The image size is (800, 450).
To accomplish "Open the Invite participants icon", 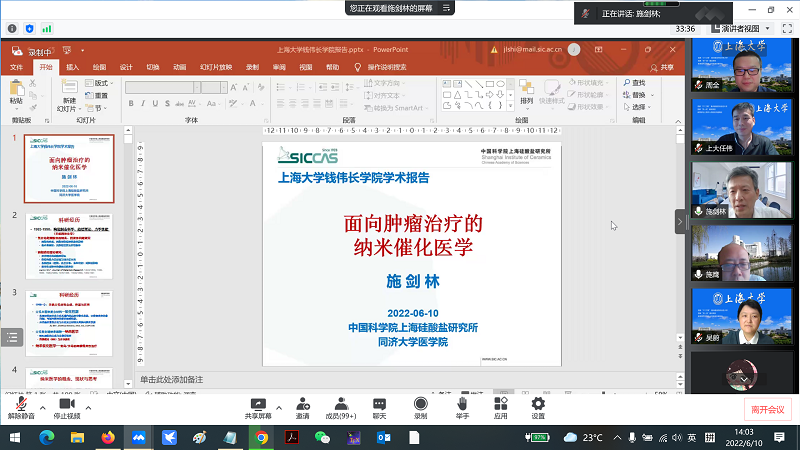I will 303,409.
